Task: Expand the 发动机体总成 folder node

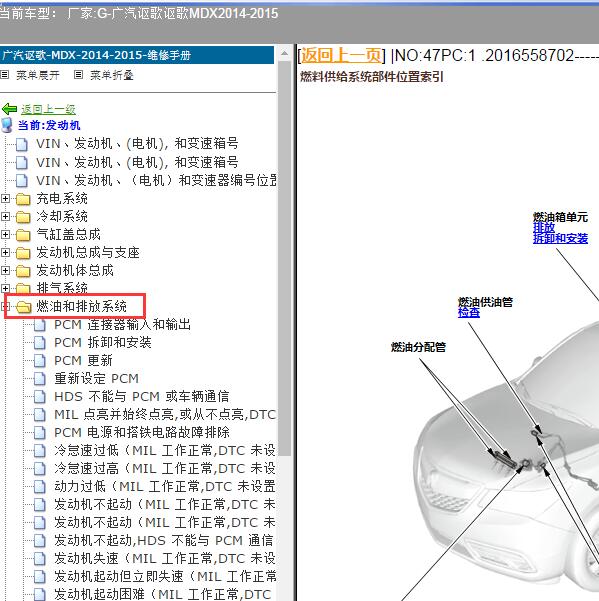Action: [x=5, y=271]
